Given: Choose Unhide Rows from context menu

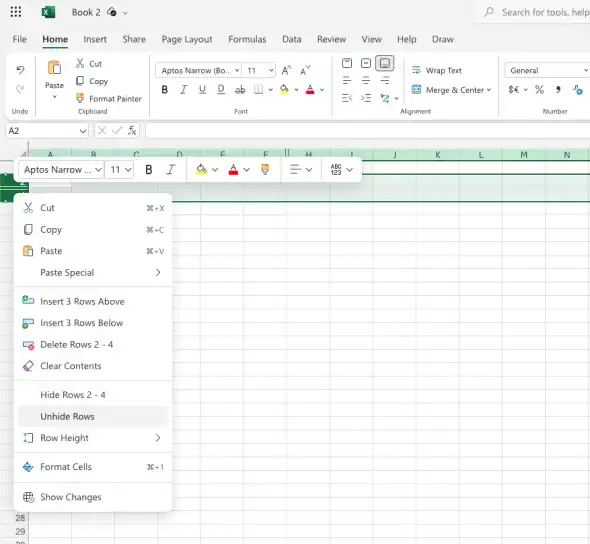Looking at the screenshot, I should (93, 416).
